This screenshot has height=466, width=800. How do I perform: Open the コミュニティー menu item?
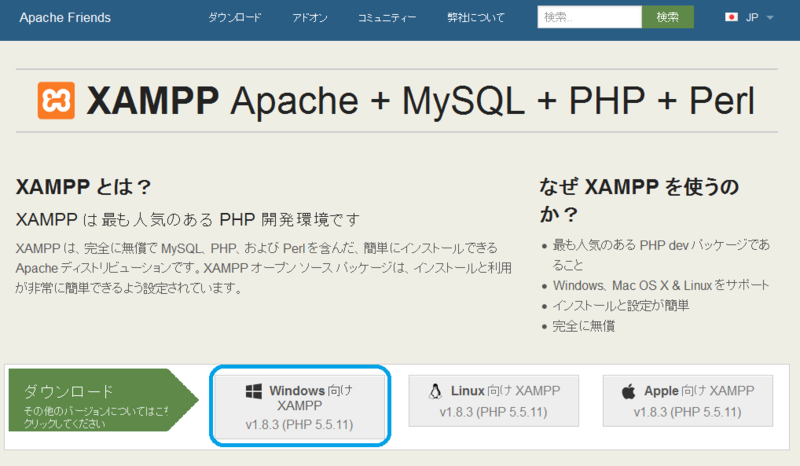pyautogui.click(x=387, y=18)
